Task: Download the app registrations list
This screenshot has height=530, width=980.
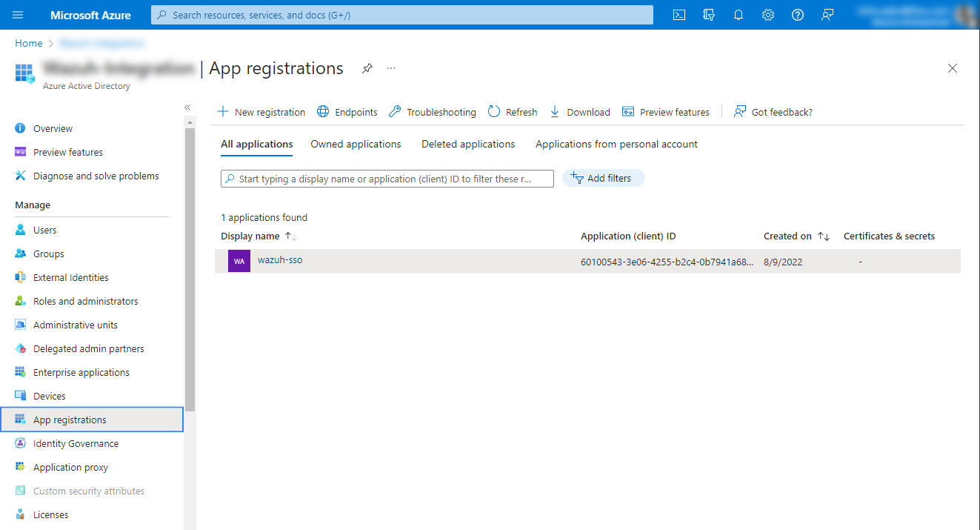Action: [x=579, y=112]
